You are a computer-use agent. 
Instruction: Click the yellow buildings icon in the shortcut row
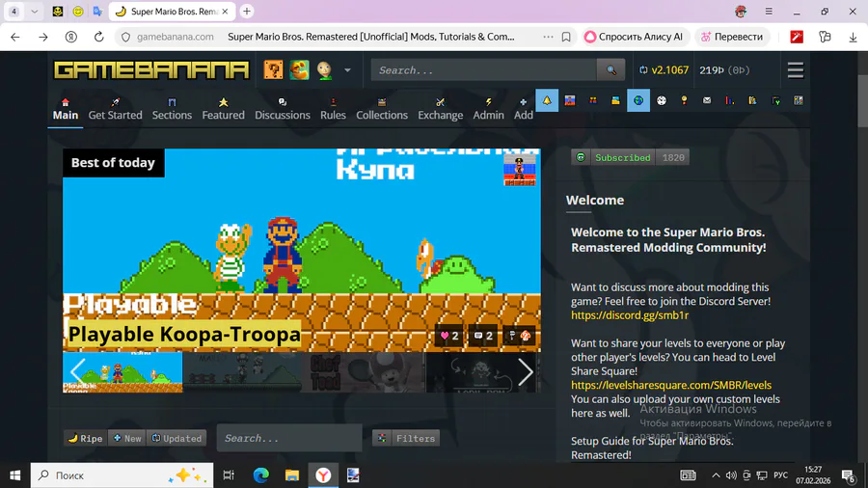(753, 100)
